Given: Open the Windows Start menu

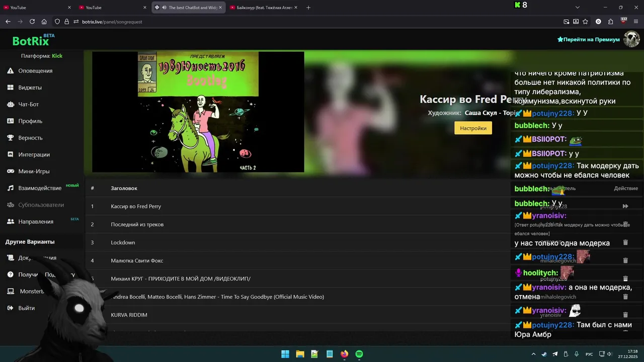Looking at the screenshot, I should [285, 354].
